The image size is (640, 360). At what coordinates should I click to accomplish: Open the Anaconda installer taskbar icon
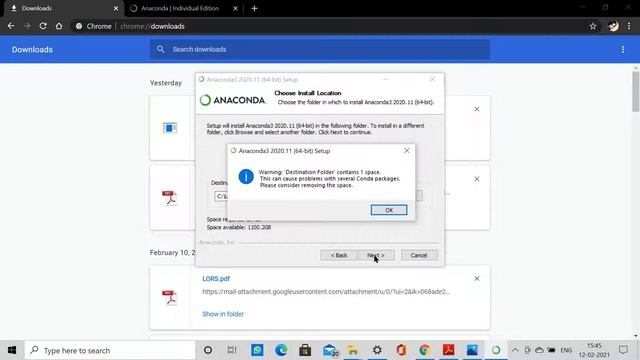tap(496, 350)
